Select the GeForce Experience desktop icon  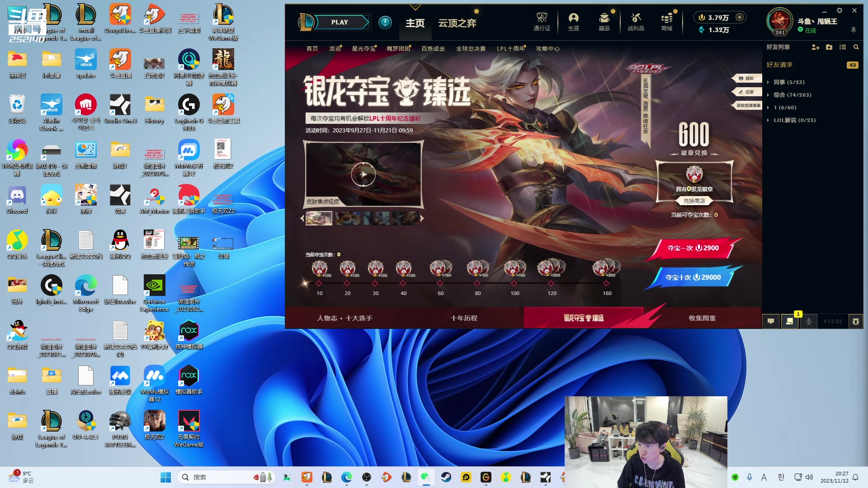(154, 294)
